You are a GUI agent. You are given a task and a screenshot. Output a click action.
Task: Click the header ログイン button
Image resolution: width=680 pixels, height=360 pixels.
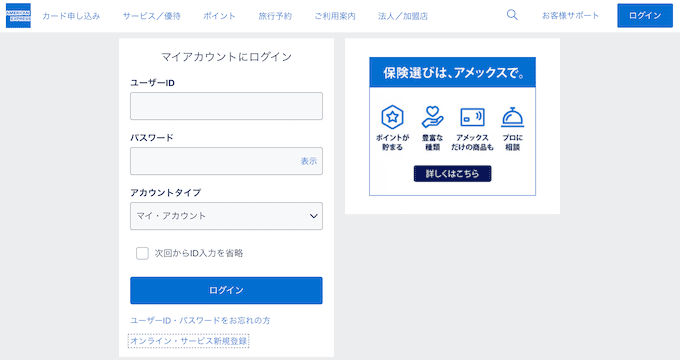pyautogui.click(x=645, y=16)
